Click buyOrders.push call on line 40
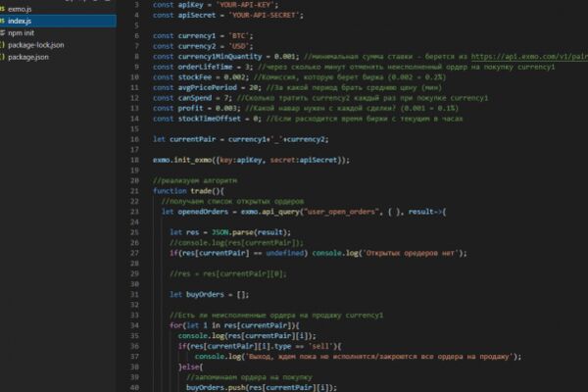 (216, 387)
